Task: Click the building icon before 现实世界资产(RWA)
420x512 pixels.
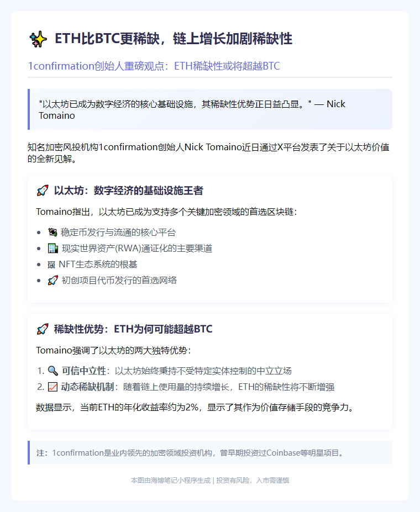Action: [x=53, y=248]
